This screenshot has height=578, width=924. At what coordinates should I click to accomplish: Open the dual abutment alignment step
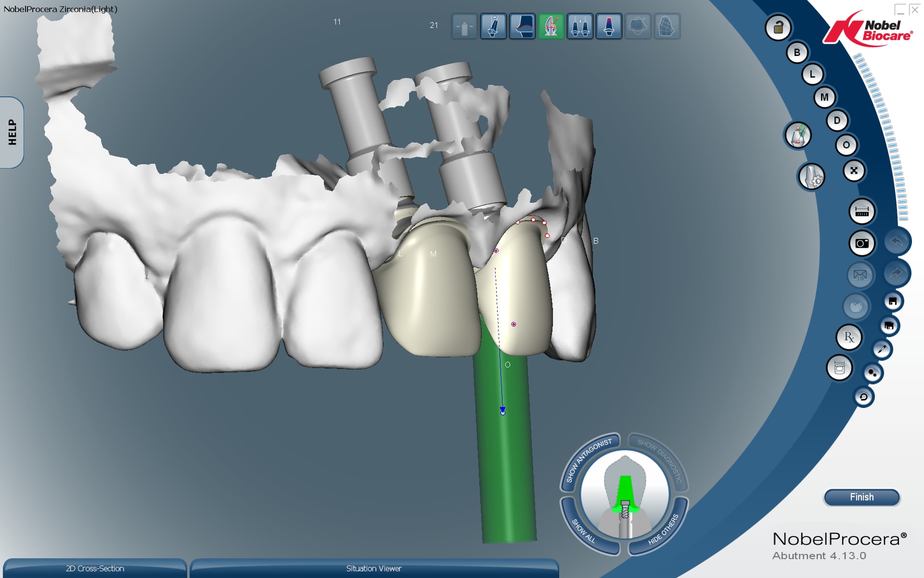[x=580, y=26]
